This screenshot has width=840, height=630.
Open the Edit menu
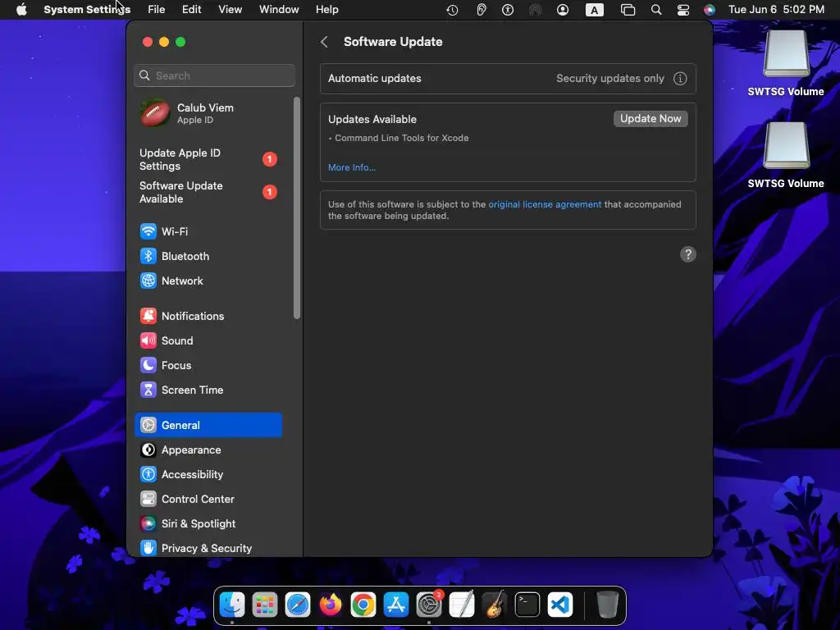(191, 10)
